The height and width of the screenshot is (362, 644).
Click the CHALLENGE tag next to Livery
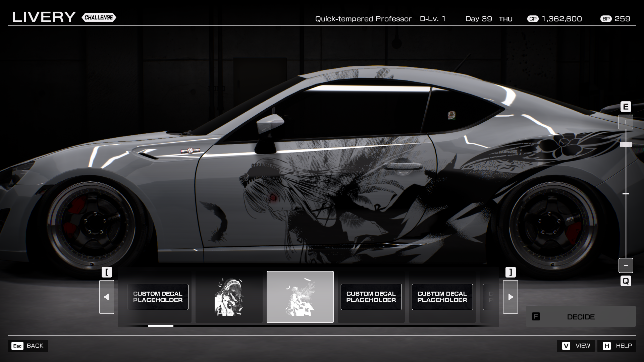click(x=99, y=17)
